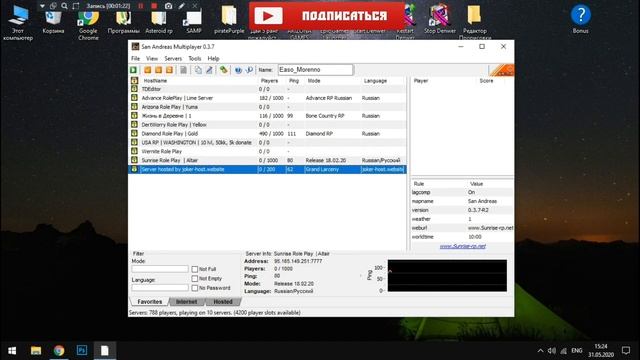This screenshot has width=640, height=360.
Task: Open the Help menu
Action: pos(213,58)
